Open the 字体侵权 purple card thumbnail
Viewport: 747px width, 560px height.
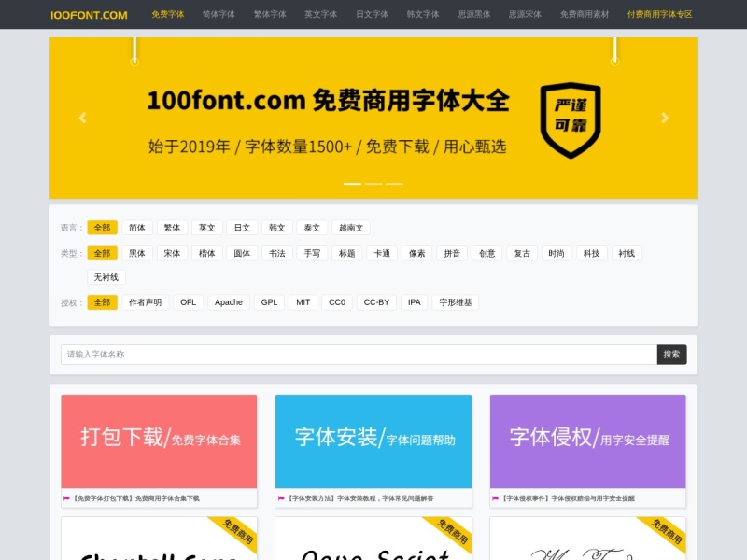(588, 441)
